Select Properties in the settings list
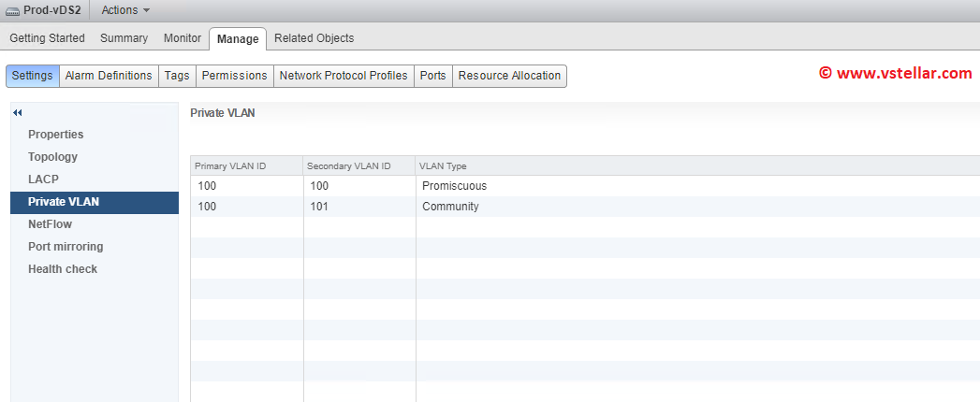The width and height of the screenshot is (980, 402). click(x=55, y=135)
